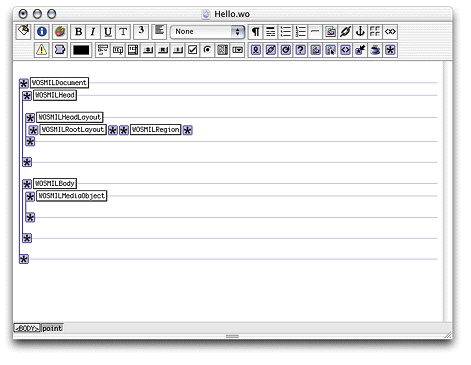This screenshot has width=471, height=365.
Task: Insert a hyperlink with the chain icon
Action: tap(345, 32)
